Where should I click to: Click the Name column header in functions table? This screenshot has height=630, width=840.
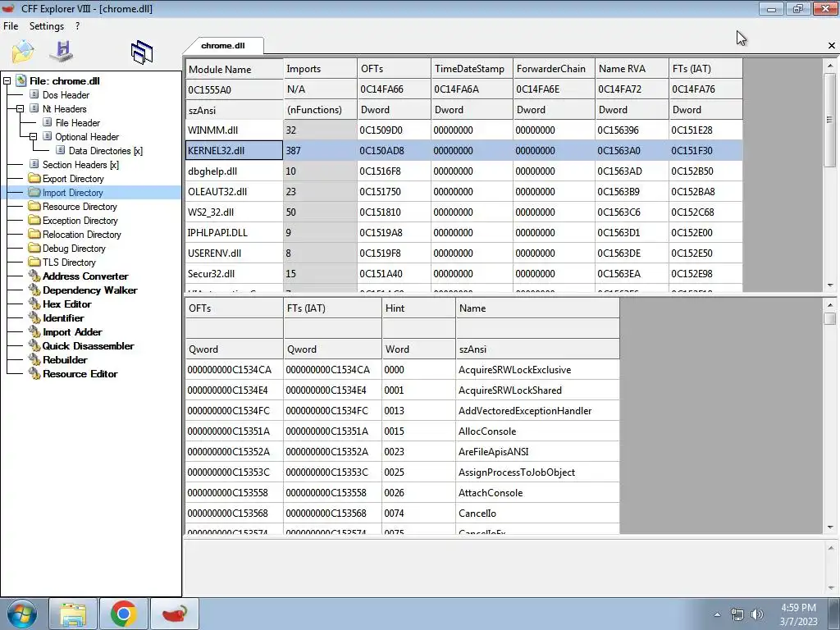pos(538,308)
